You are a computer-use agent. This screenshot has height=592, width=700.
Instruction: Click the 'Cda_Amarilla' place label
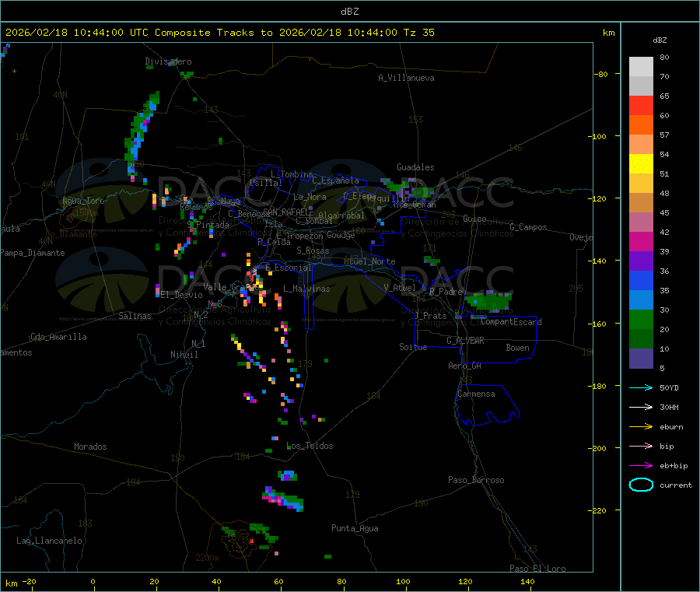tap(58, 337)
